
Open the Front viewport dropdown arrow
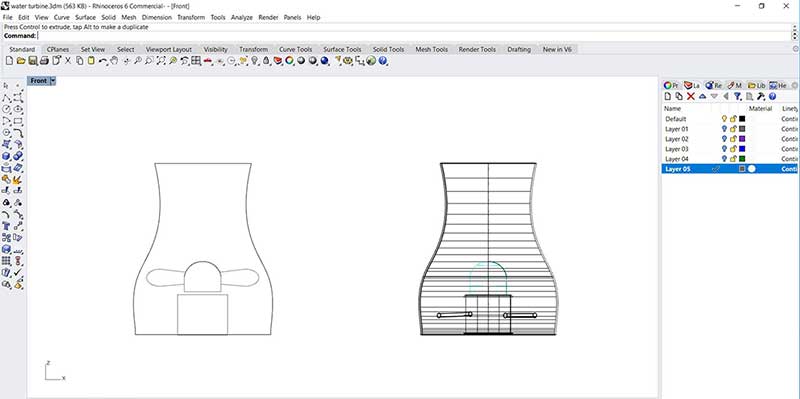[x=53, y=81]
